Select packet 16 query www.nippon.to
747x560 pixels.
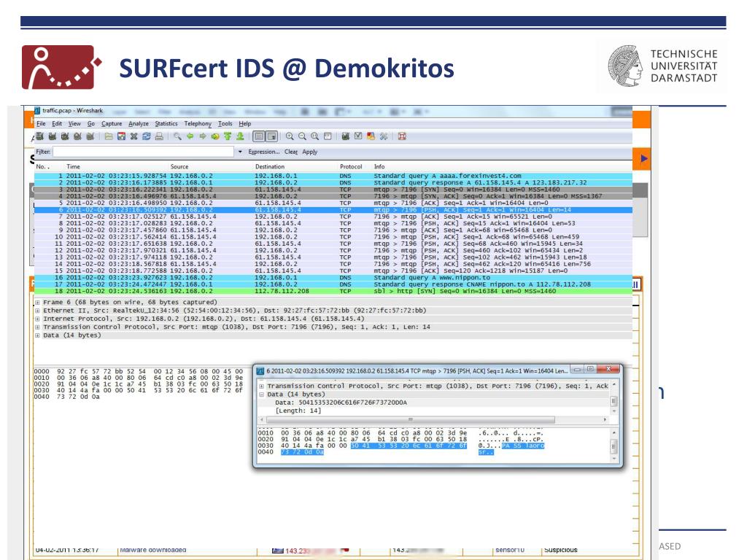point(333,278)
